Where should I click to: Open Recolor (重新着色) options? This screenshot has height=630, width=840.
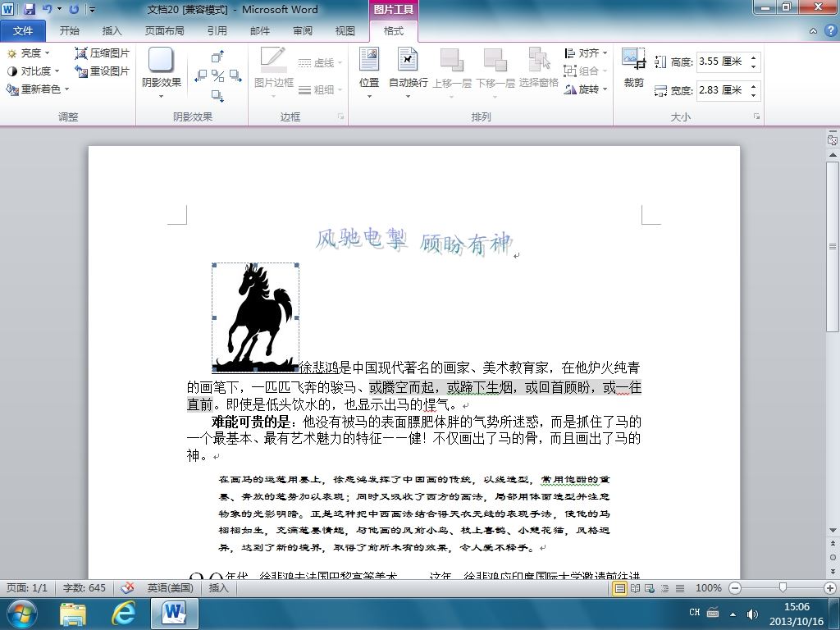click(x=38, y=89)
